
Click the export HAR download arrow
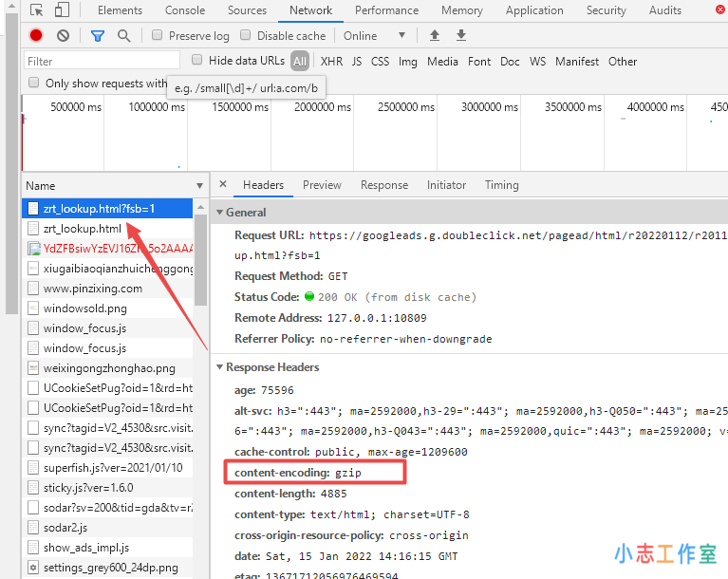(461, 36)
